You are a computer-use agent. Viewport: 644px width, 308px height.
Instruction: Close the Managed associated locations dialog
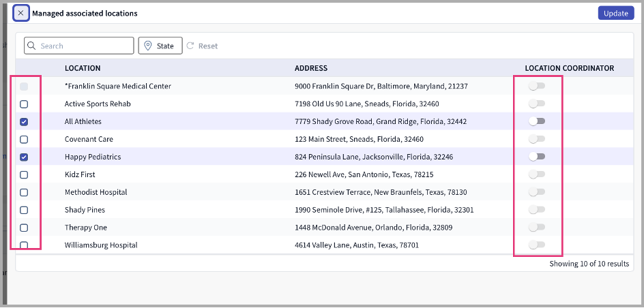20,13
